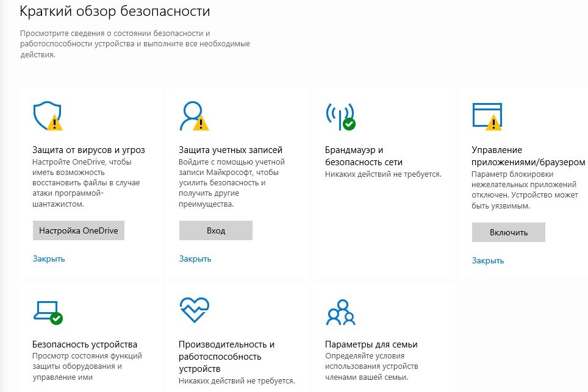The image size is (588, 392).
Task: Click "Закрыть" link under app/browser control
Action: [x=488, y=260]
